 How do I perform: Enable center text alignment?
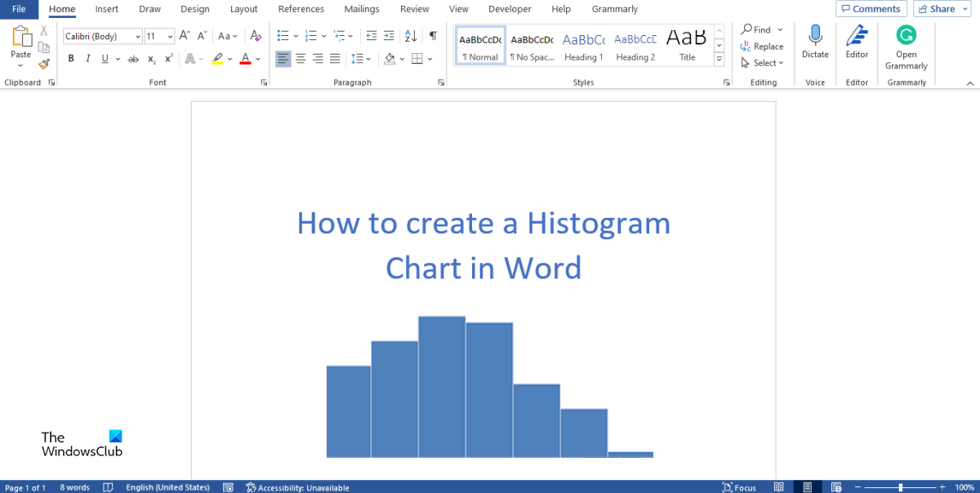point(300,58)
